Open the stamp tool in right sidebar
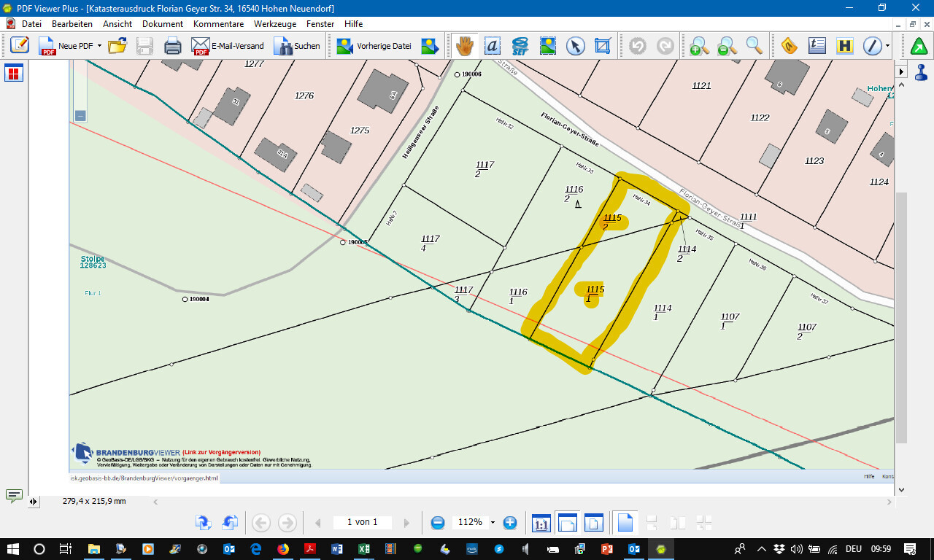This screenshot has width=934, height=560. coord(921,72)
